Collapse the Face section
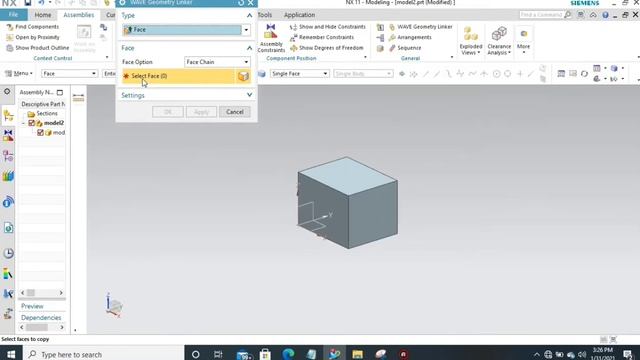Image resolution: width=640 pixels, height=360 pixels. coord(249,48)
